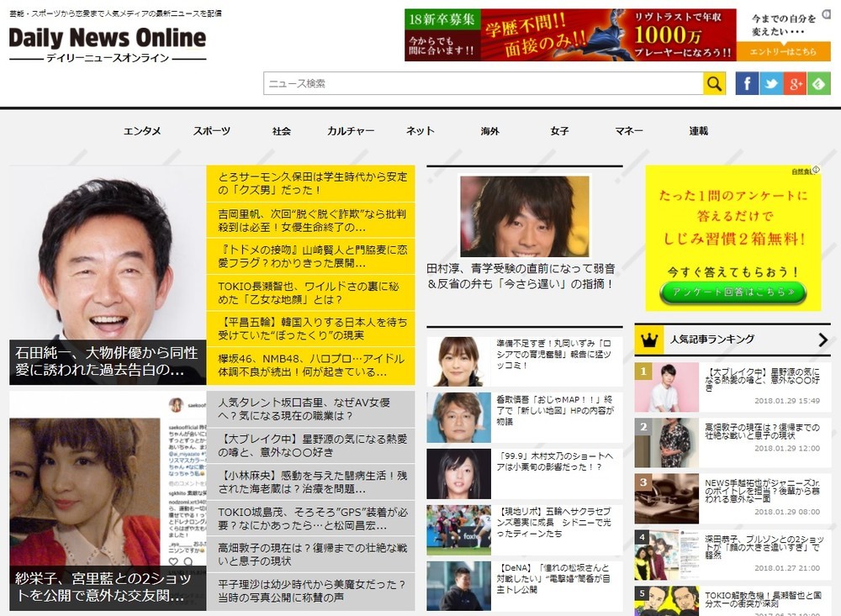Viewport: 841px width, 616px height.
Task: Click the magnifying glass search icon
Action: pyautogui.click(x=713, y=82)
